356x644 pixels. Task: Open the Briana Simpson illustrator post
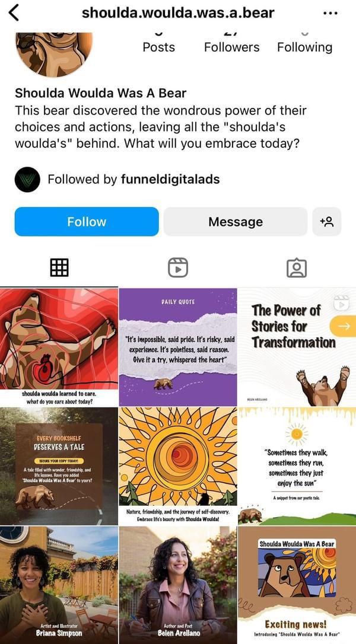point(59,585)
